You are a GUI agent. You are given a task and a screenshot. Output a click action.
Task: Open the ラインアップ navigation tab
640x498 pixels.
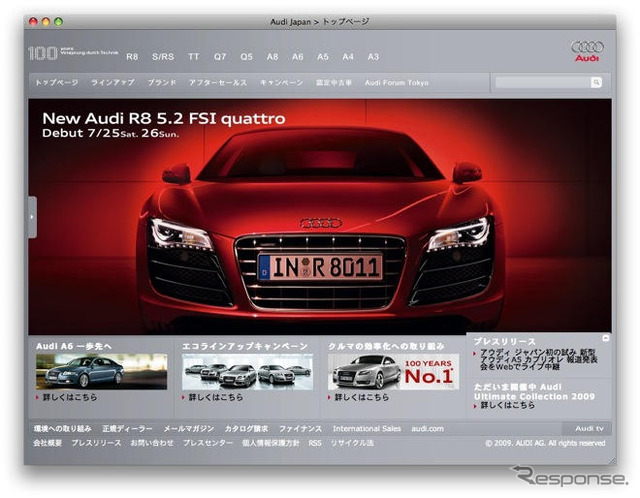point(113,82)
